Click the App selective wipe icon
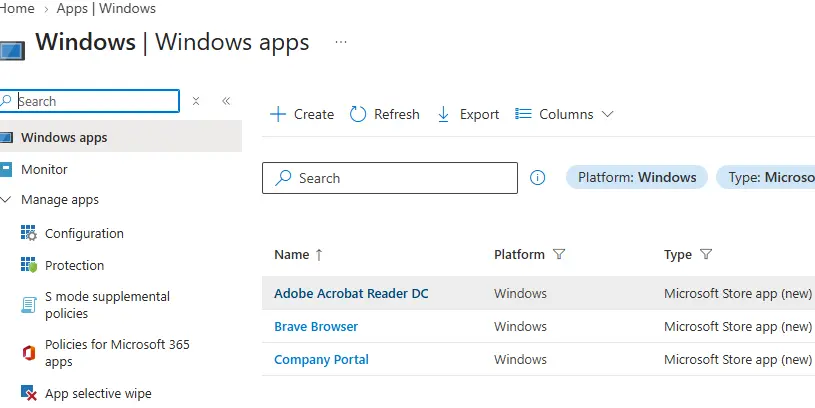Screen dimensions: 815x408 (x=29, y=393)
